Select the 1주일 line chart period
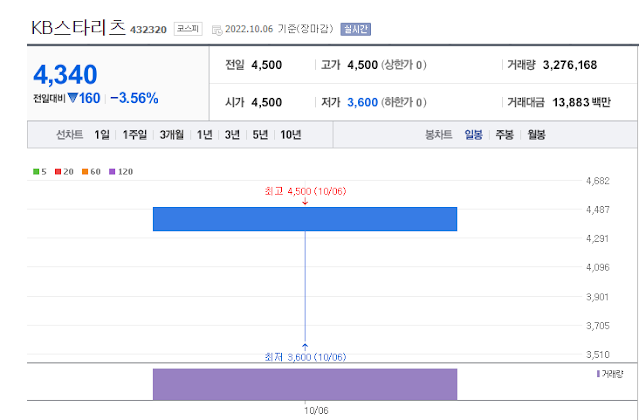This screenshot has height=420, width=639. (x=135, y=135)
